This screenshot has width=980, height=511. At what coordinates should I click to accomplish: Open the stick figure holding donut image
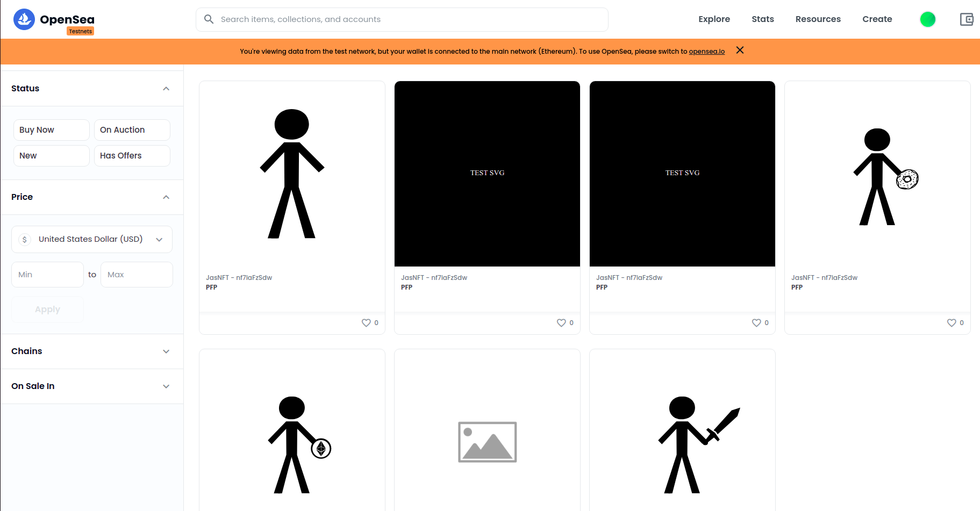(x=877, y=174)
